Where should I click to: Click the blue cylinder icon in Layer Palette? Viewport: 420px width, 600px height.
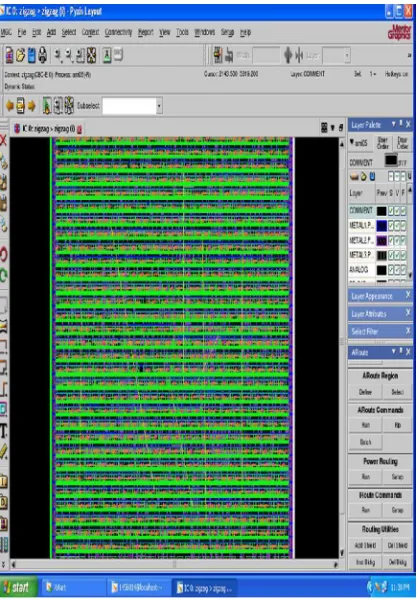click(372, 176)
